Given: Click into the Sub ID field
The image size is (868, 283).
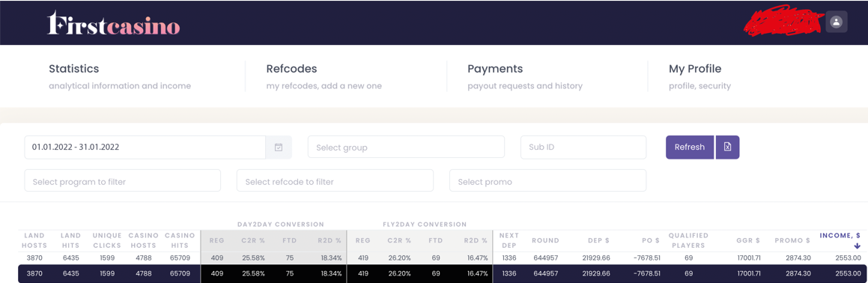Looking at the screenshot, I should pyautogui.click(x=583, y=147).
